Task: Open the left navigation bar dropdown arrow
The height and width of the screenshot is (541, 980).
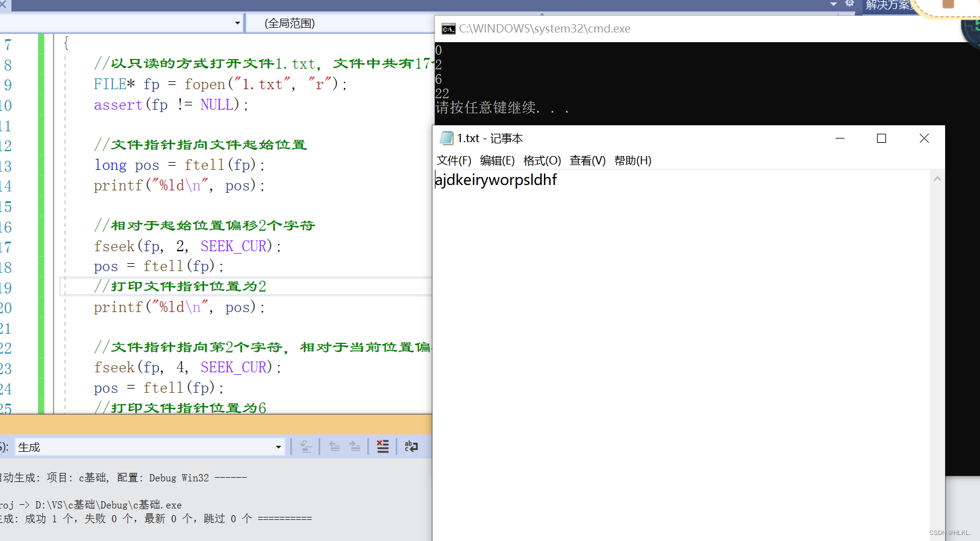Action: coord(237,23)
